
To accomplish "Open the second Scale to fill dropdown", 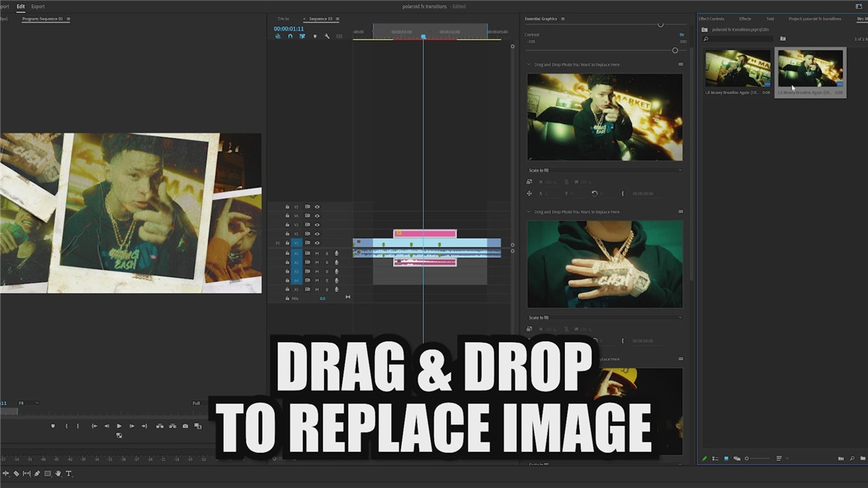I will pyautogui.click(x=605, y=317).
